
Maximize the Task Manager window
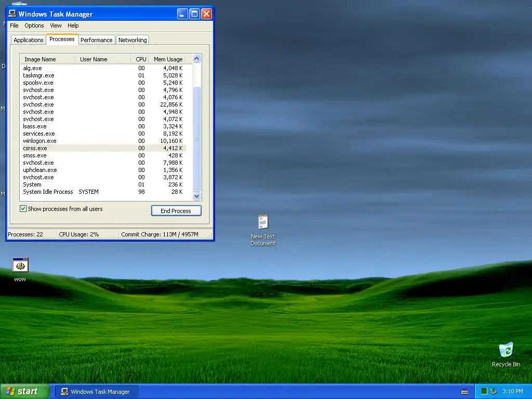[x=194, y=14]
